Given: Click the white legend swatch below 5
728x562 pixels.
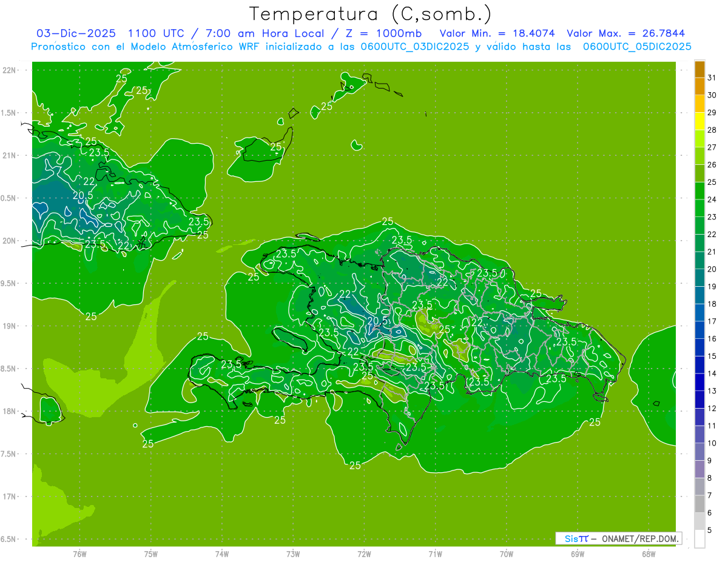Looking at the screenshot, I should click(x=699, y=539).
